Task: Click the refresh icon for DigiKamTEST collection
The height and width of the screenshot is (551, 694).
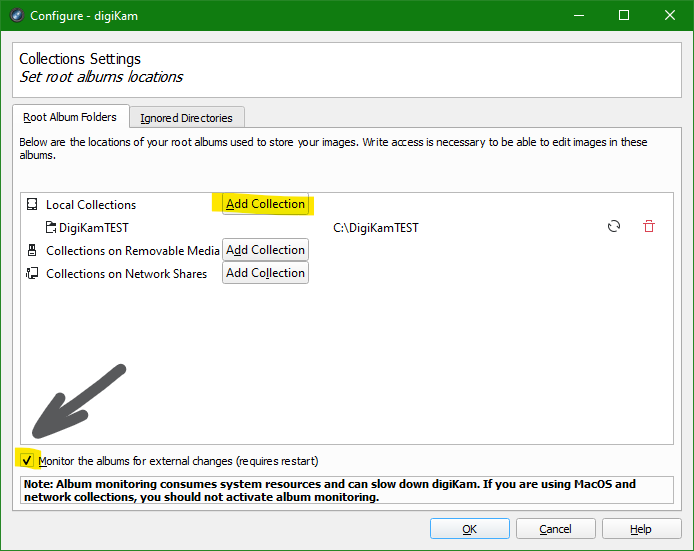Action: [x=614, y=227]
